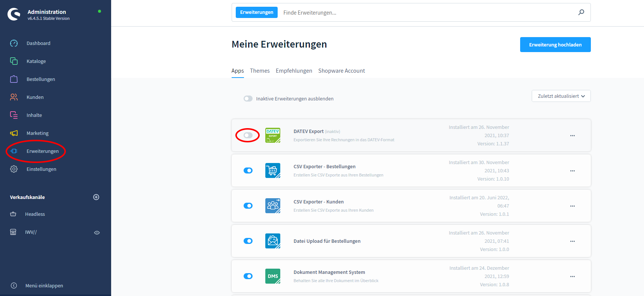The width and height of the screenshot is (644, 296).
Task: Click 'Erweiterung hochladen' button
Action: pyautogui.click(x=555, y=45)
